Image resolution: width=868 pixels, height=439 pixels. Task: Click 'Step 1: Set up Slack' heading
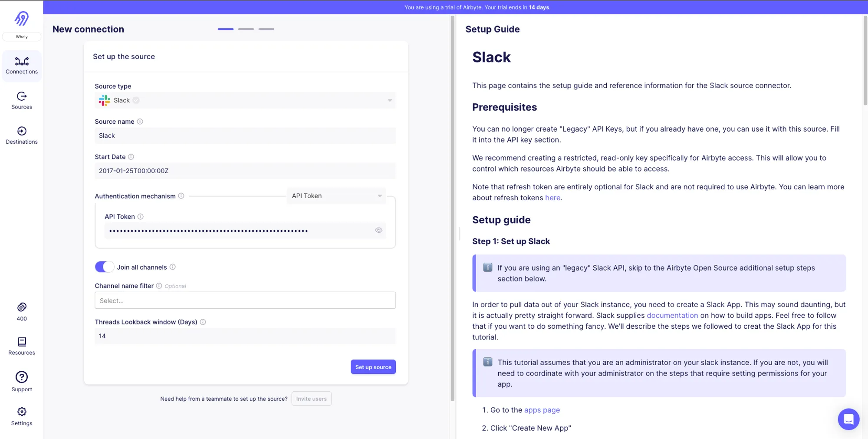(511, 241)
